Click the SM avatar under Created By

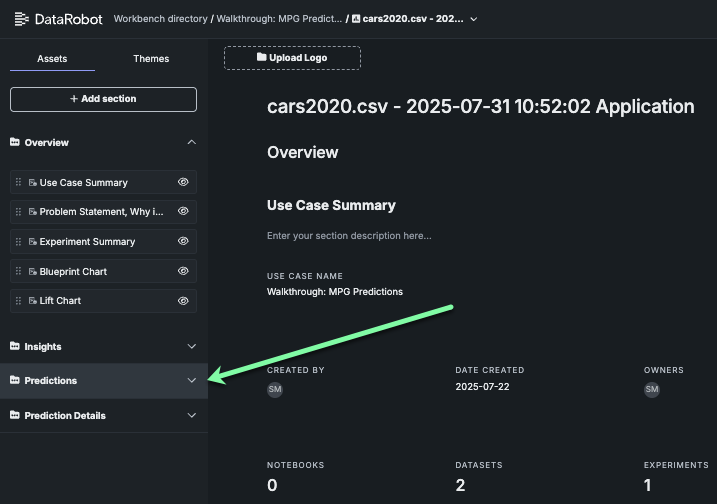275,389
